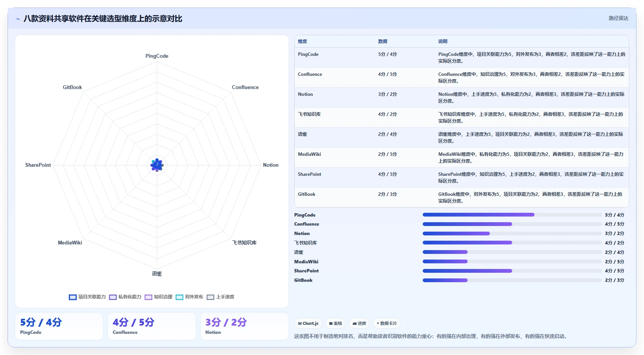Click the 2分 / 3分 value in GitBook table row
Viewport: 644px width, 355px height.
(x=388, y=194)
